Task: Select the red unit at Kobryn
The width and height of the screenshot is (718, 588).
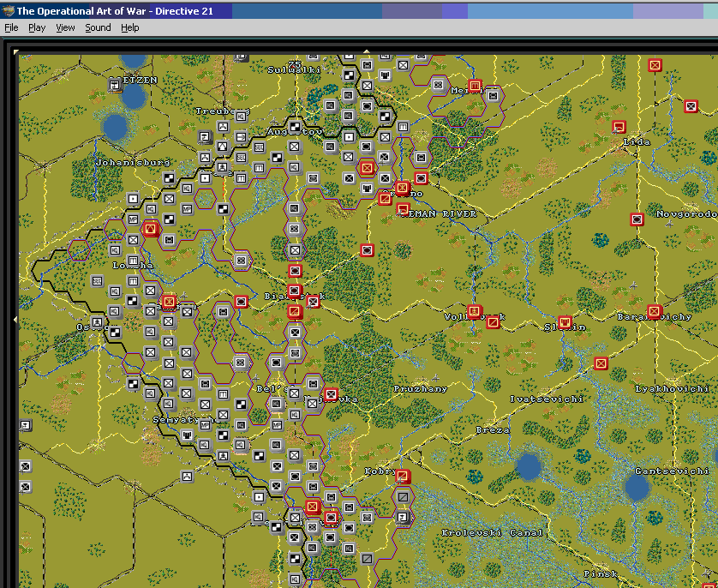Action: tap(403, 476)
